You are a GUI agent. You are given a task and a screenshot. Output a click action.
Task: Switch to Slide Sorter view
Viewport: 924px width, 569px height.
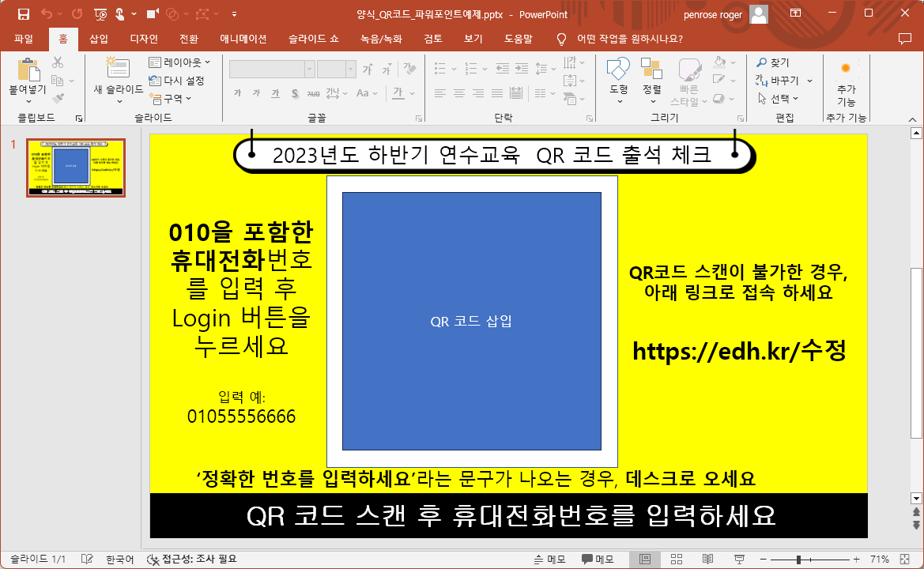click(x=676, y=560)
